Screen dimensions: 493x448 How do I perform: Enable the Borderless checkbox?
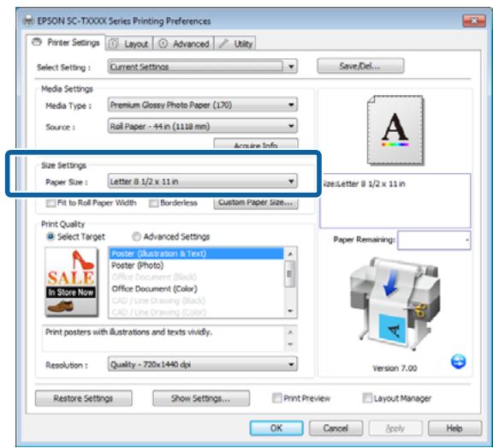(153, 203)
